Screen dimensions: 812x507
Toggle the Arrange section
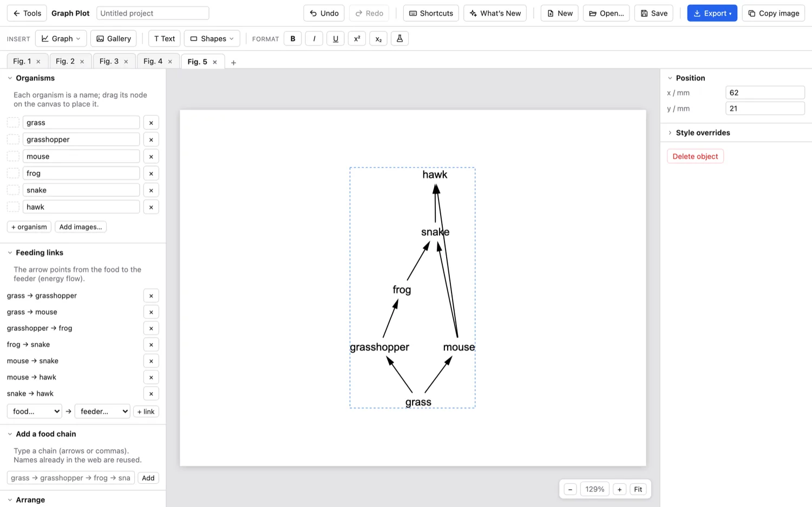(x=10, y=500)
